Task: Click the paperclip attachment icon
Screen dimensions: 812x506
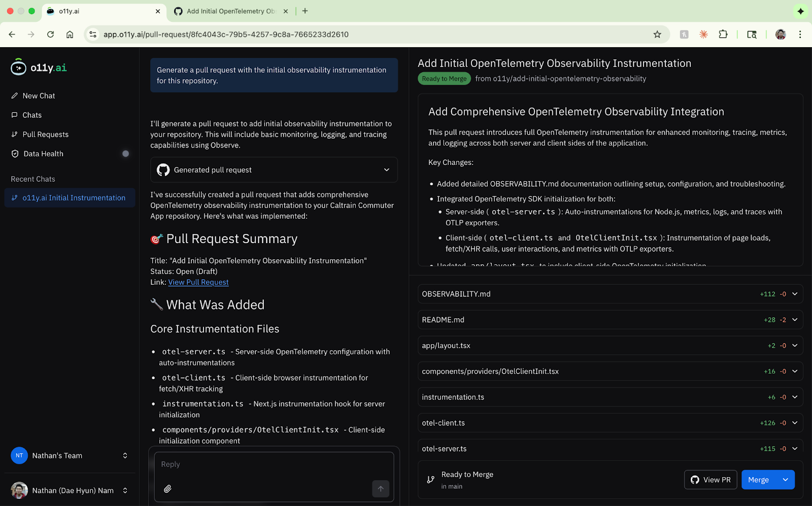Action: point(167,489)
